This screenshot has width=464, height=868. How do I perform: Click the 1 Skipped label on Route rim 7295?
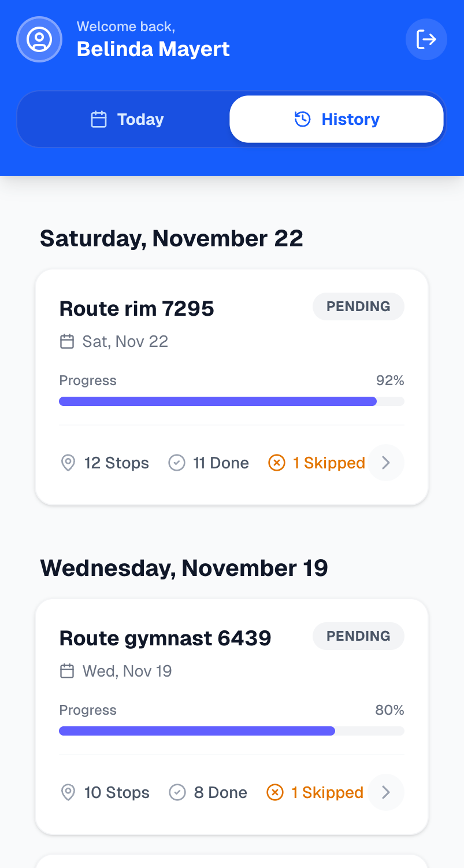click(329, 463)
